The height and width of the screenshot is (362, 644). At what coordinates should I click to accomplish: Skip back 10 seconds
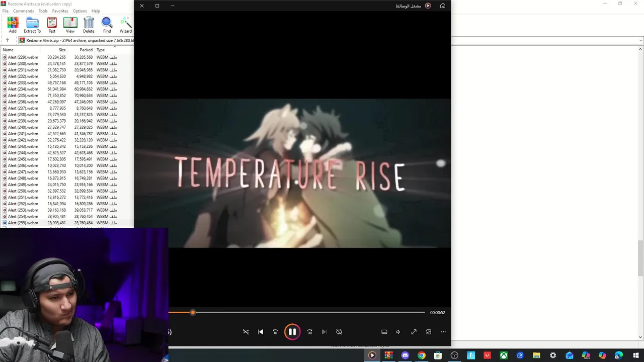[x=275, y=332]
